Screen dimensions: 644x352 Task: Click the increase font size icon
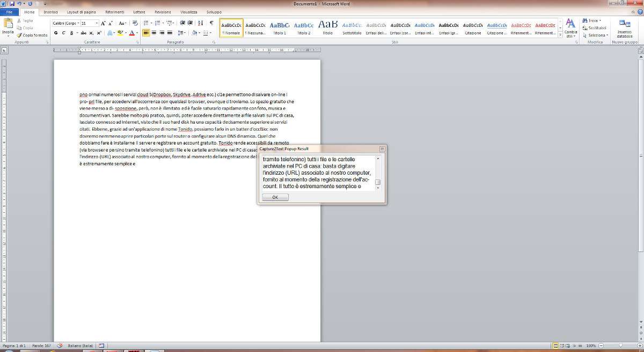104,23
